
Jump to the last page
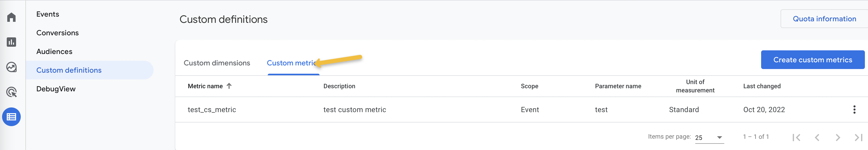(x=858, y=137)
